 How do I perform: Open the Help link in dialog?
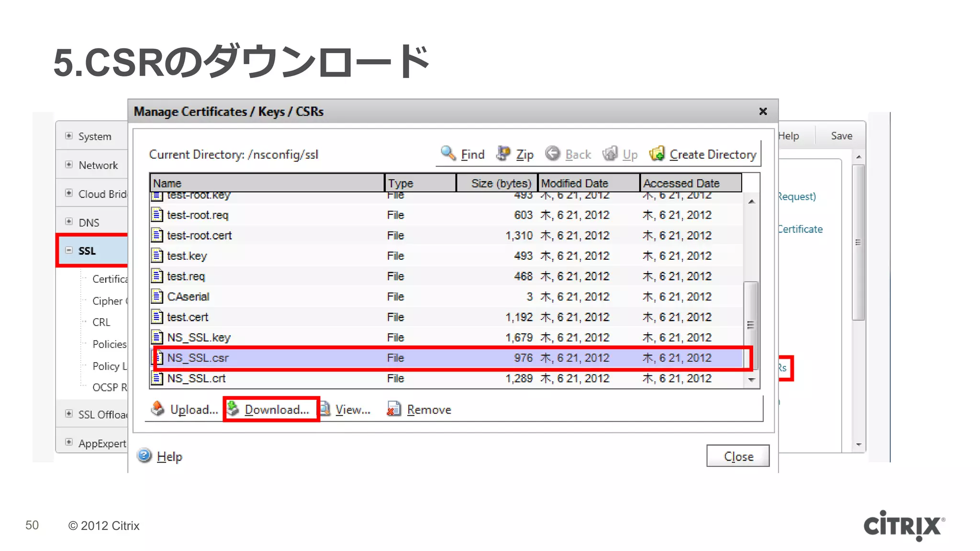[x=169, y=457]
